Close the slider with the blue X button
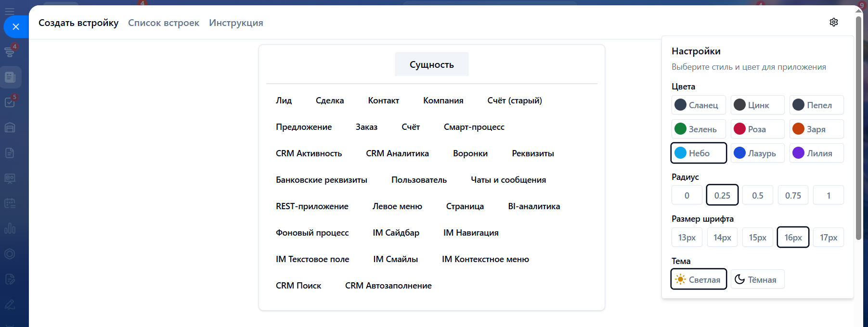The image size is (868, 327). coord(16,26)
